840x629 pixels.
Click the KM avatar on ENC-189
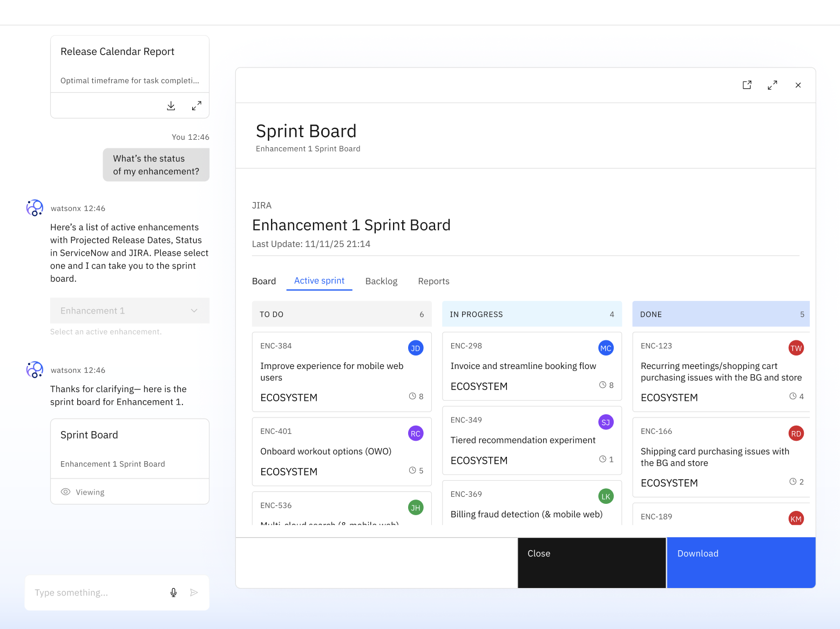coord(796,518)
